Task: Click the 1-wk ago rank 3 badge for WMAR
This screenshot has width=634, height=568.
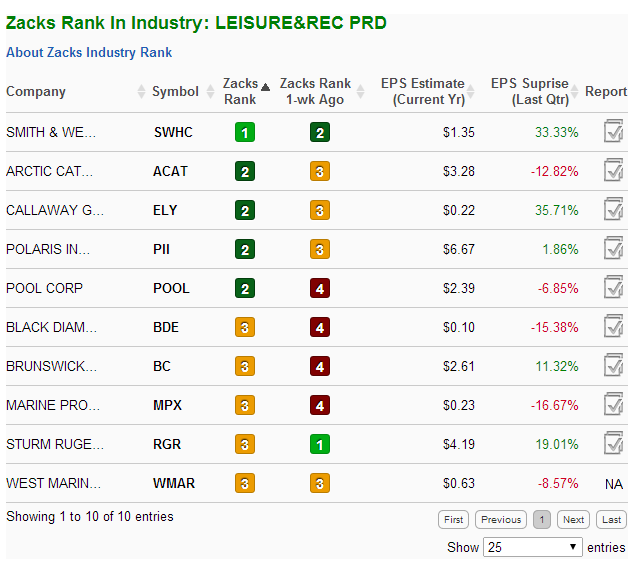Action: (x=320, y=484)
